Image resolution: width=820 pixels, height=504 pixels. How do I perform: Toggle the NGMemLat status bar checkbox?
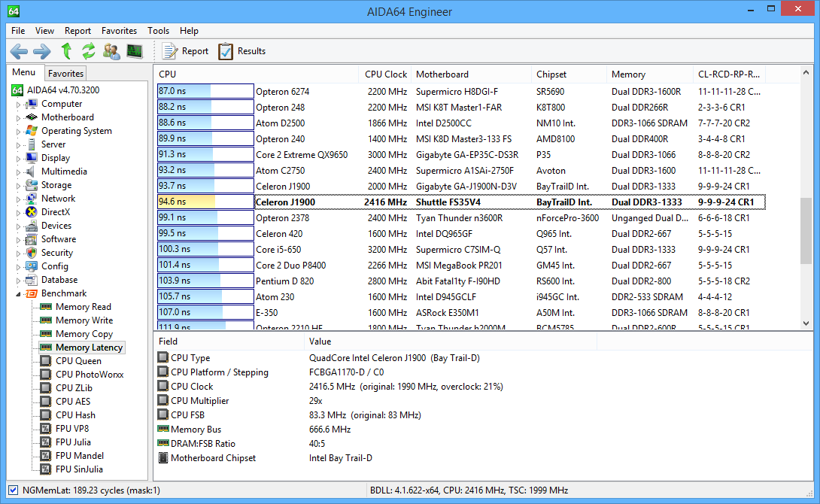click(x=13, y=490)
